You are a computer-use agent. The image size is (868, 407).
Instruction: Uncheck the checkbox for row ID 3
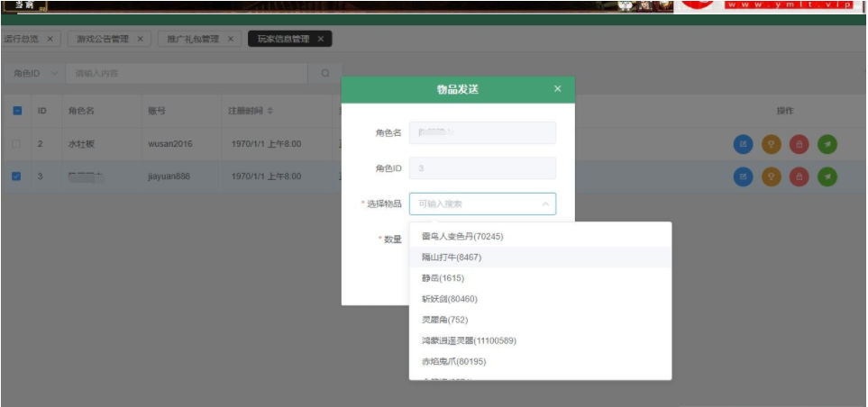(17, 177)
